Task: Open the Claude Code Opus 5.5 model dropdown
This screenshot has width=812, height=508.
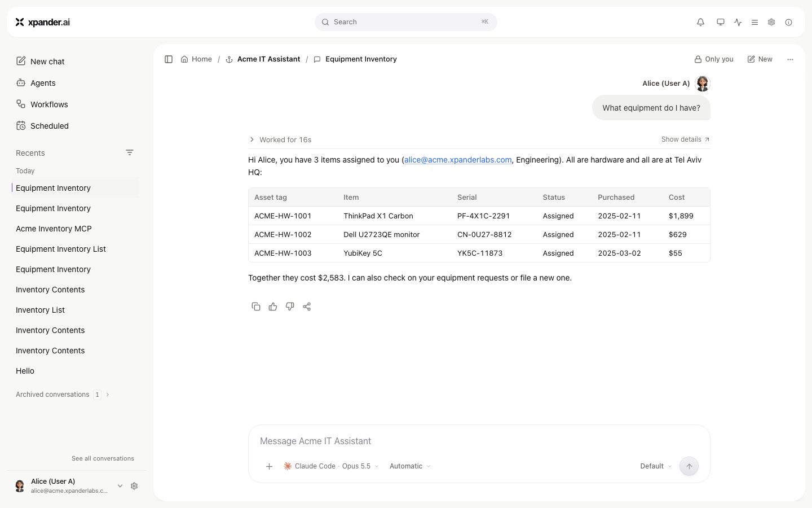Action: pyautogui.click(x=331, y=466)
